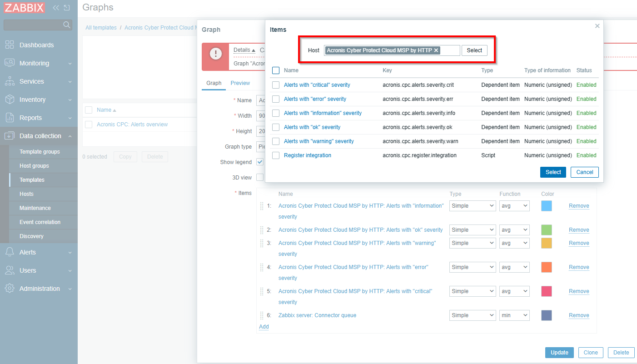Click the search magnifier icon in sidebar
Viewport: 637px width, 364px height.
pyautogui.click(x=67, y=25)
